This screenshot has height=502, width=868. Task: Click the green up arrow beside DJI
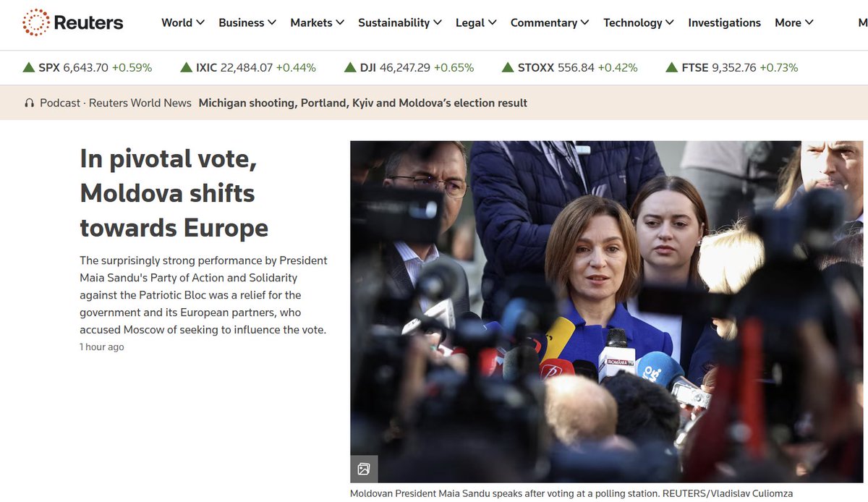point(349,67)
